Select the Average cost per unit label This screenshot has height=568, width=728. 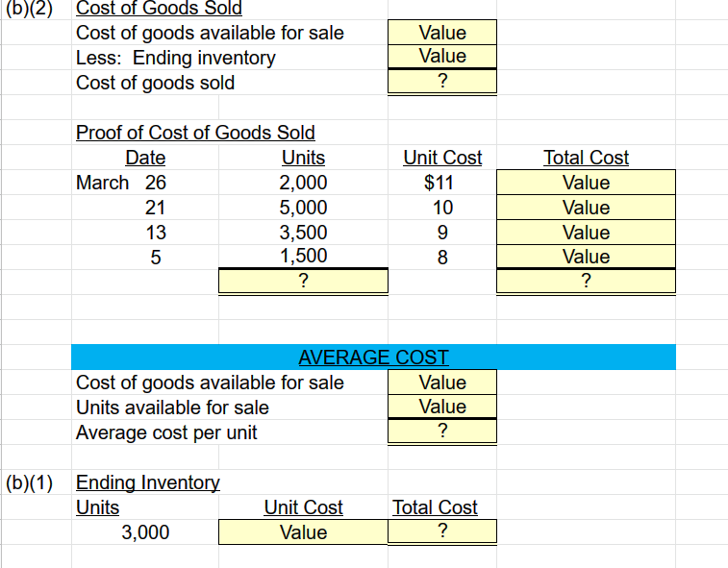click(166, 432)
